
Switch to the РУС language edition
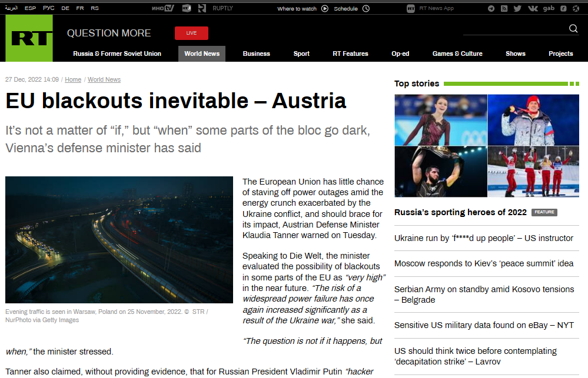point(49,8)
